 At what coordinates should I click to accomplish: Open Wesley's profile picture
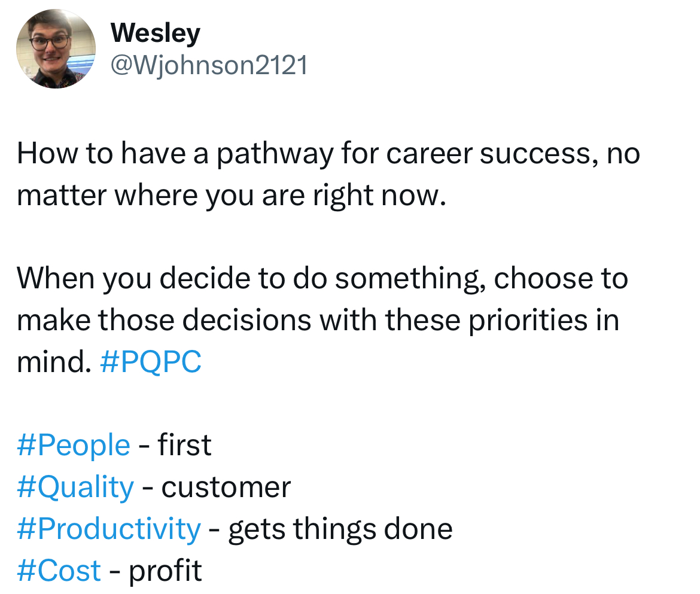click(56, 48)
